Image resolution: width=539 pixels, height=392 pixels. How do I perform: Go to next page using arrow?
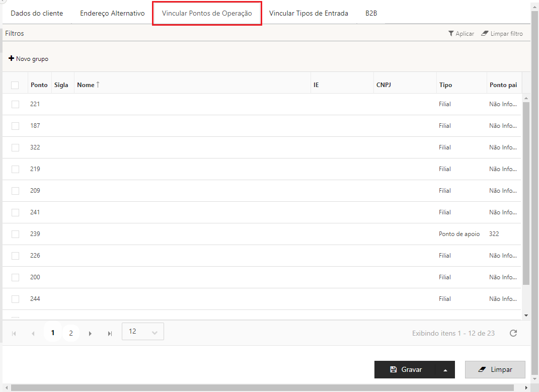tap(90, 333)
